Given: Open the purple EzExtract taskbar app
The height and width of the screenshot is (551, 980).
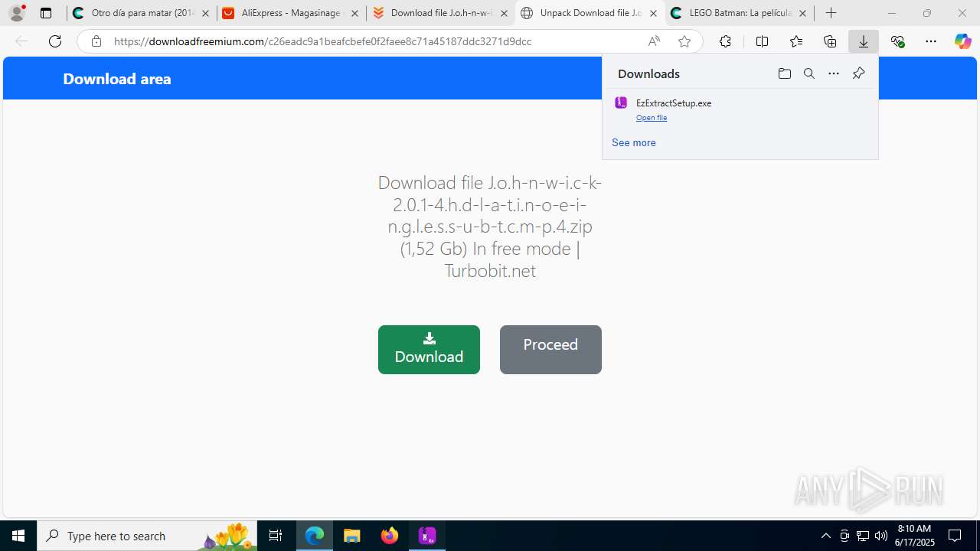Looking at the screenshot, I should pyautogui.click(x=427, y=536).
